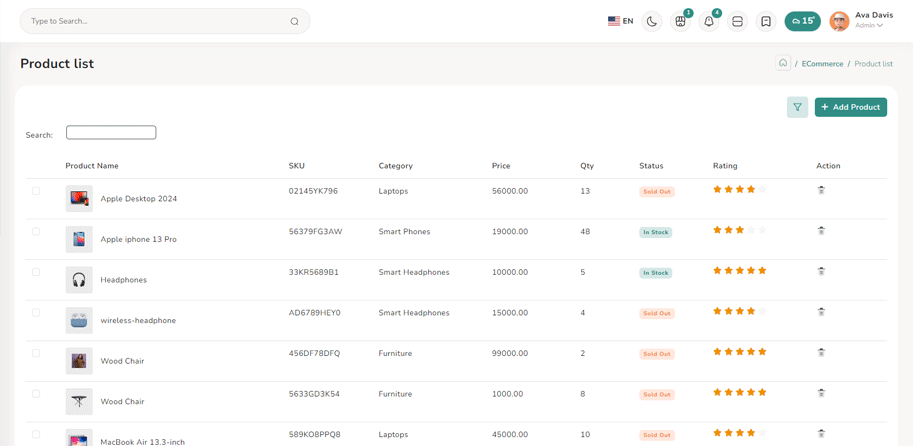Sort by Product Name column header
Viewport: 913px width, 446px height.
(92, 166)
